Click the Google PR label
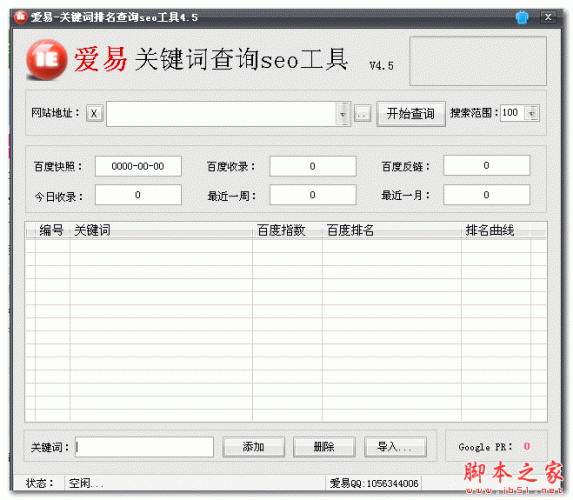573x500 pixels. pyautogui.click(x=485, y=447)
